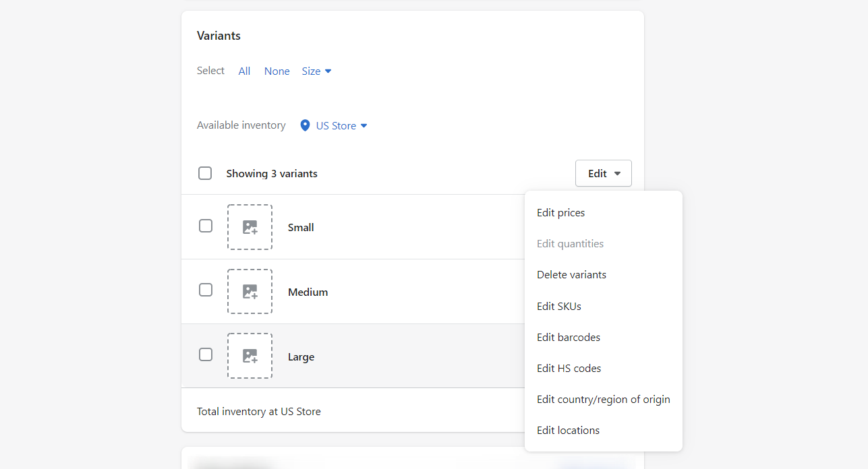Screen dimensions: 868x469
Task: Click the Large variant image placeholder icon
Action: pyautogui.click(x=250, y=356)
